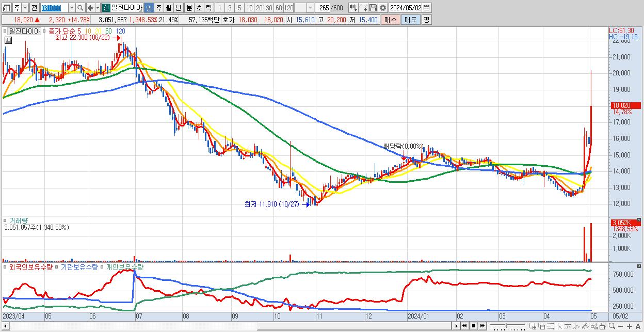The image size is (644, 332).
Task: Click the chart layout icon at toolbar start
Action: 6,8
